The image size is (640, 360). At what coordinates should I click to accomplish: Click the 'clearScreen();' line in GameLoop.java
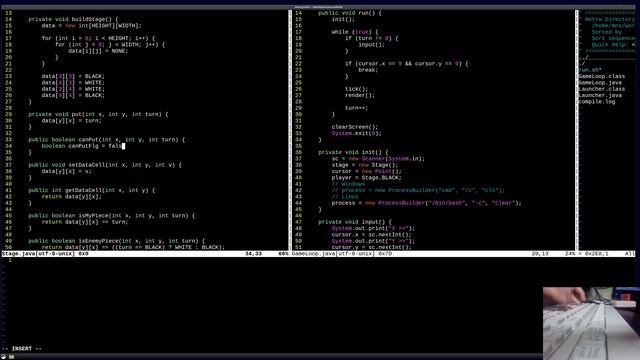tap(355, 127)
